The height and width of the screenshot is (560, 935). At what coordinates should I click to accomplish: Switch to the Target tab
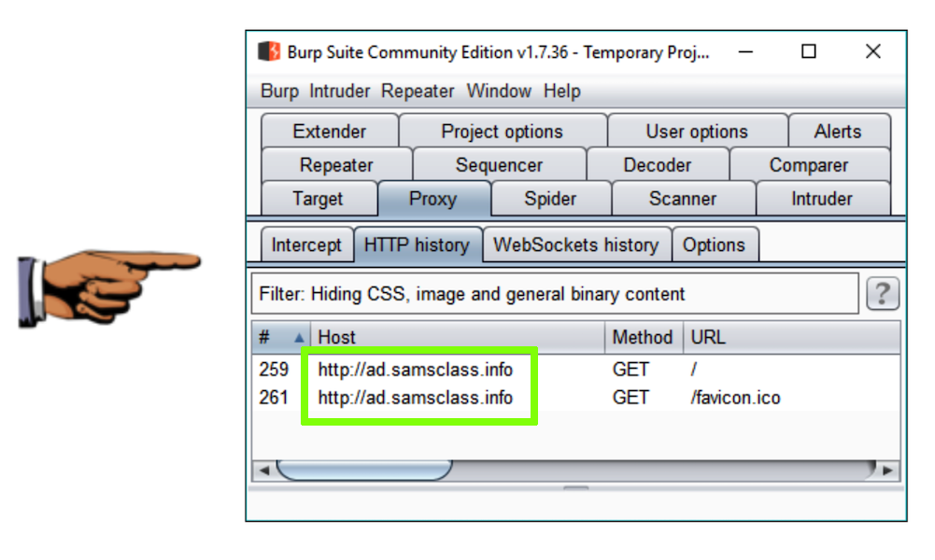[x=318, y=199]
